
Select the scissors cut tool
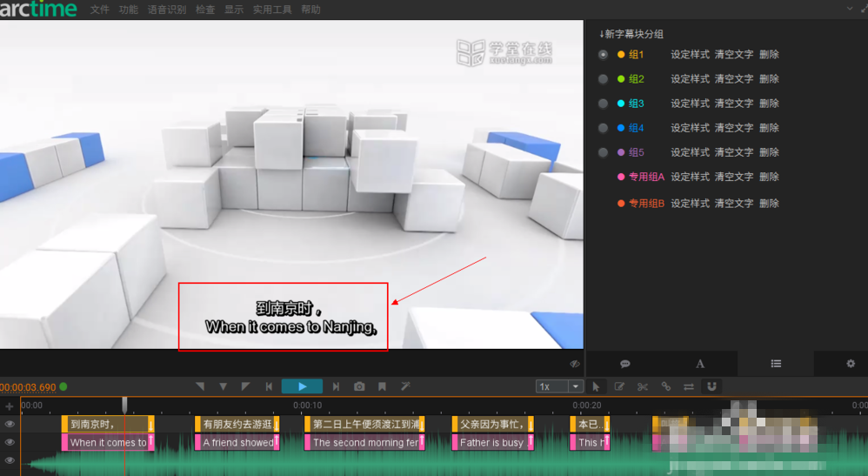tap(643, 386)
